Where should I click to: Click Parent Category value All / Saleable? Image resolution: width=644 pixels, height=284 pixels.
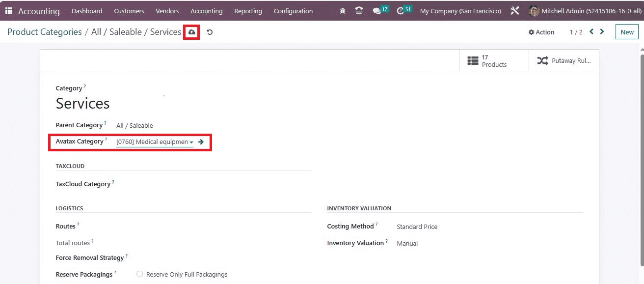tap(134, 126)
